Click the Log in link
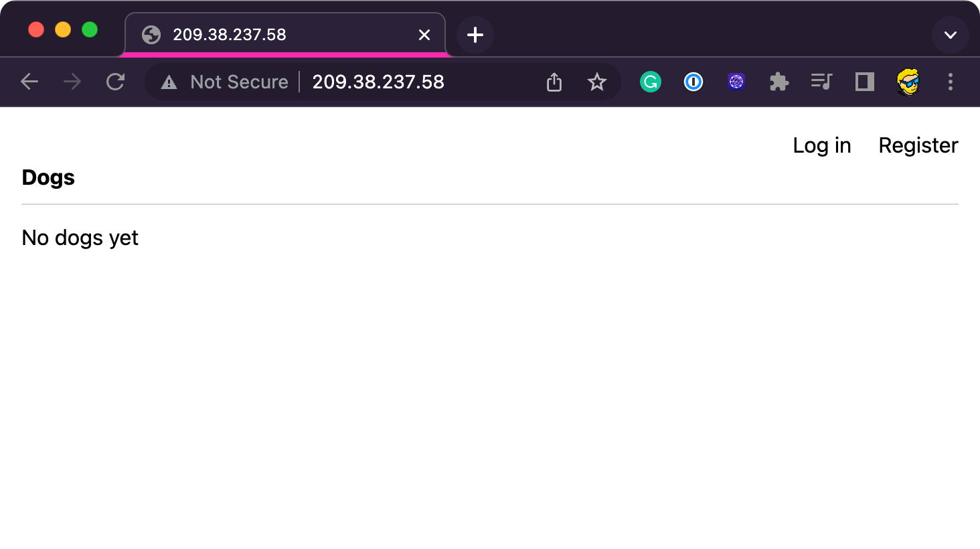This screenshot has width=980, height=549. tap(821, 145)
